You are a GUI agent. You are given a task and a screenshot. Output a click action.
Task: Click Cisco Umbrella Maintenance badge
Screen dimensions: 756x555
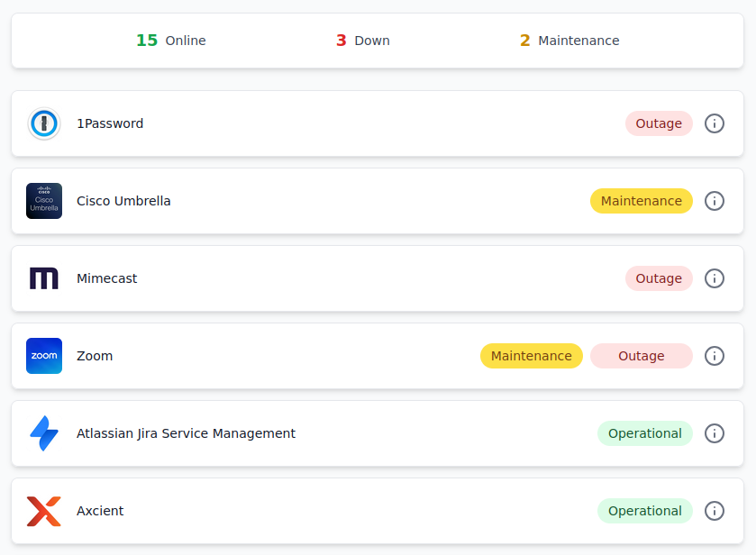tap(641, 201)
